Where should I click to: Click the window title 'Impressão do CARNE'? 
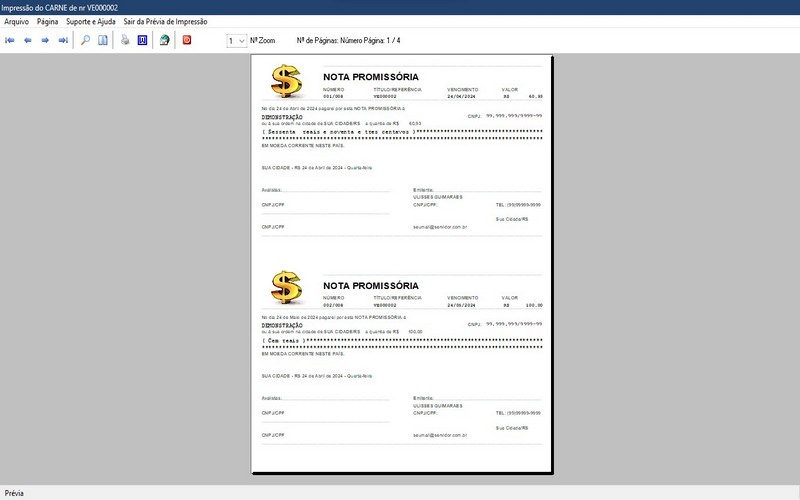[x=60, y=8]
